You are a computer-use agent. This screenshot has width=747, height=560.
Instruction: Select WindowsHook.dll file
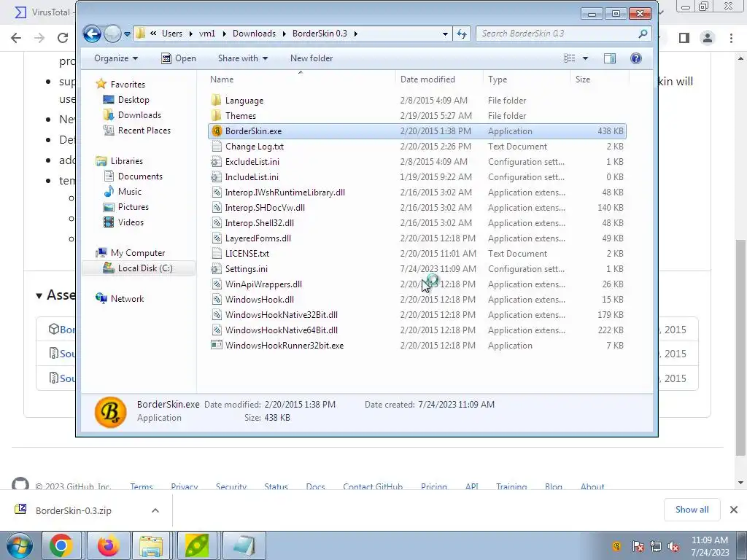click(259, 300)
